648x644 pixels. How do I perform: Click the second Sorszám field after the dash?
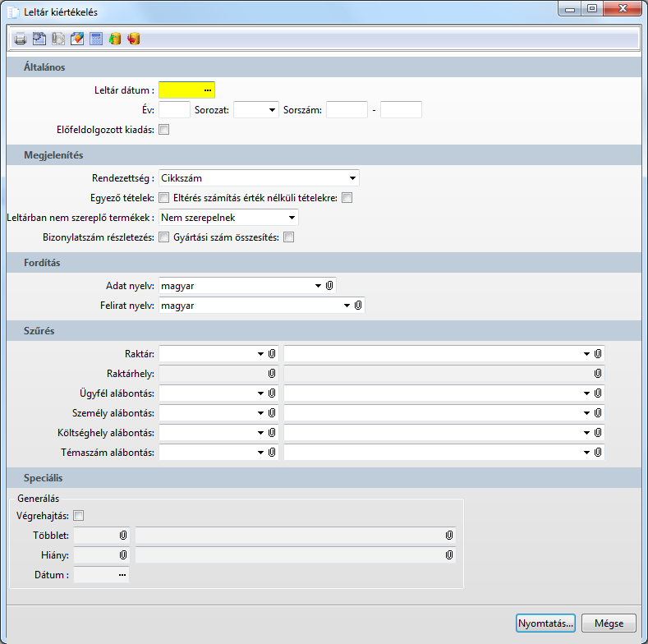pos(402,110)
